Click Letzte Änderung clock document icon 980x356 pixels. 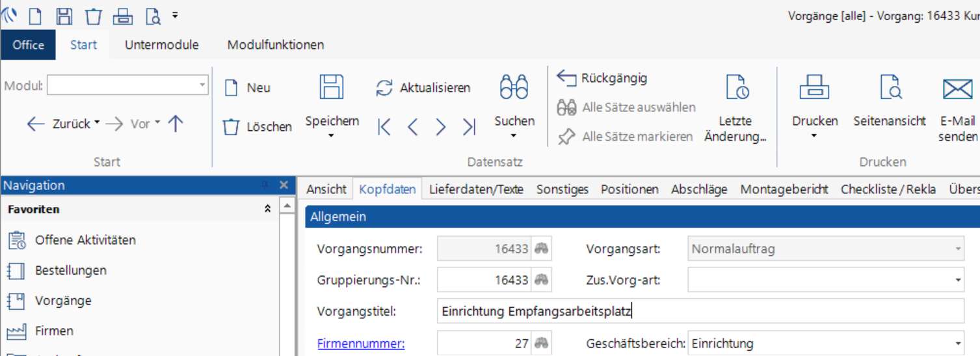pos(737,87)
